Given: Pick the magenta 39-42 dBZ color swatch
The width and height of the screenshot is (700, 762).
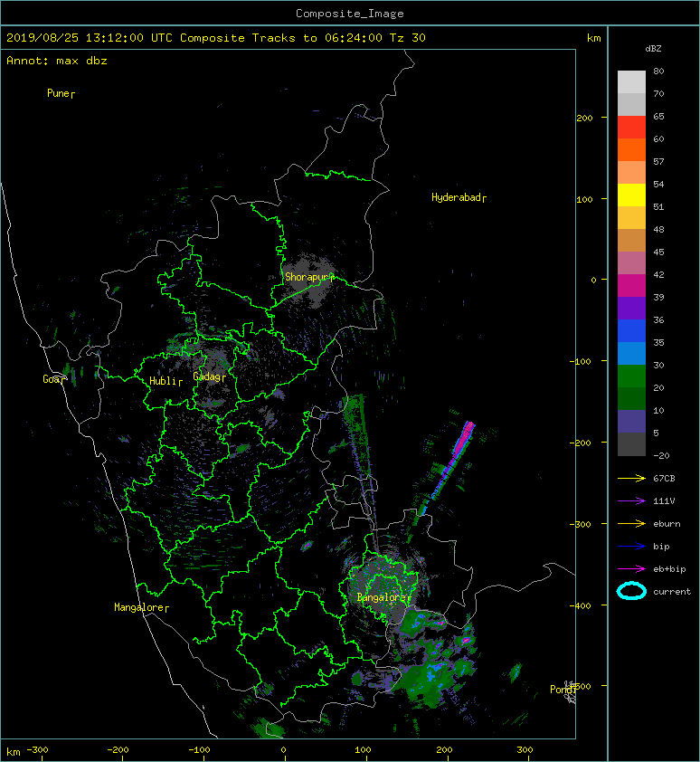Looking at the screenshot, I should pyautogui.click(x=631, y=285).
